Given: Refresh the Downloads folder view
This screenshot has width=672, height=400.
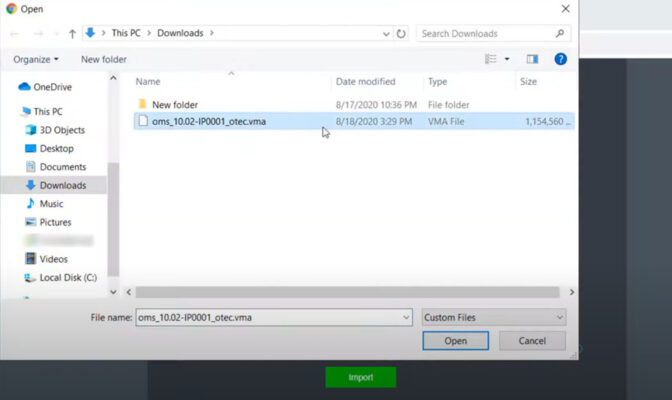Looking at the screenshot, I should click(401, 33).
